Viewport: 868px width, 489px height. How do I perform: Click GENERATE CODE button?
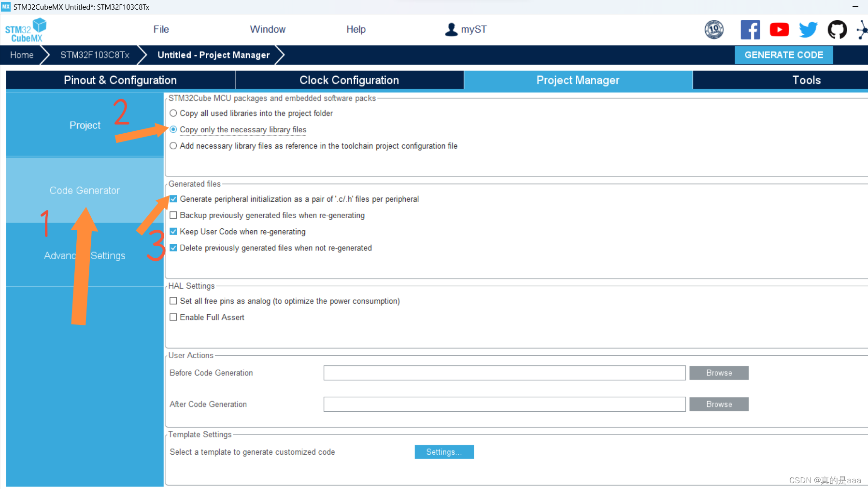click(x=783, y=55)
